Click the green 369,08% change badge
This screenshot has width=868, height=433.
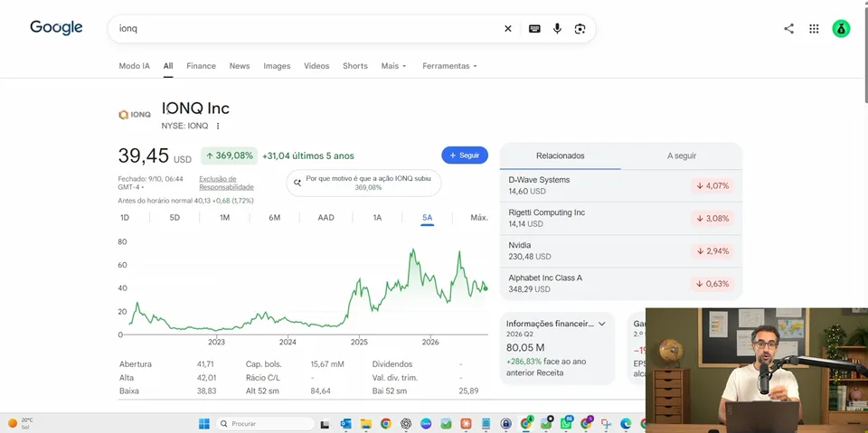[x=229, y=156]
